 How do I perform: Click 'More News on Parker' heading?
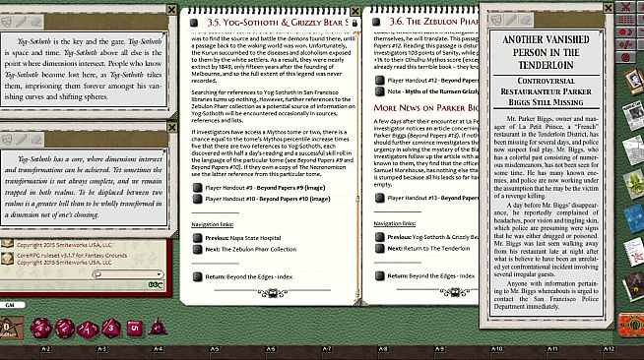[x=426, y=108]
